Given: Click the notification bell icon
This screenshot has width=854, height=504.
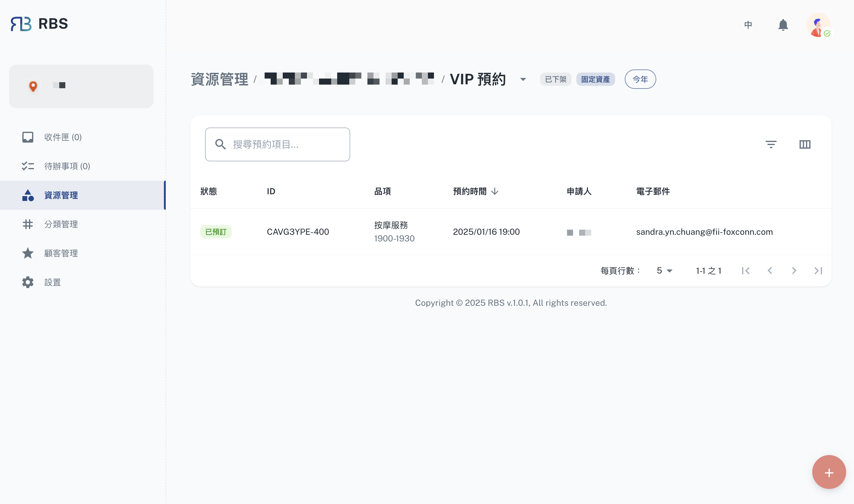Looking at the screenshot, I should (x=783, y=25).
